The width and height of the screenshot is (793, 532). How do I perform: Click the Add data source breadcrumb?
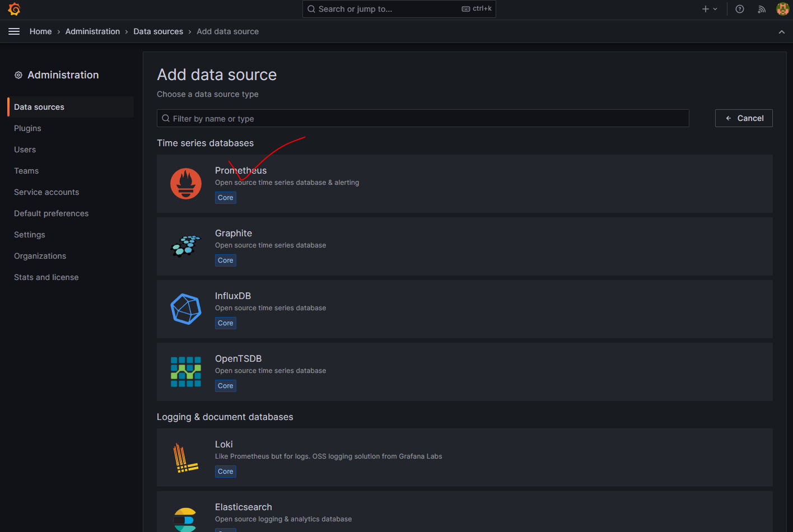228,31
